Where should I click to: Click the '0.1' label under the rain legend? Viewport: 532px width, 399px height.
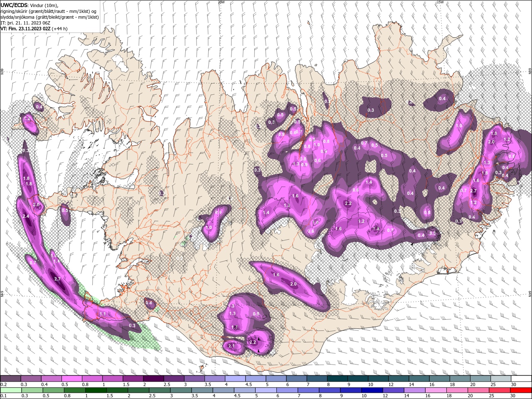point(3,396)
